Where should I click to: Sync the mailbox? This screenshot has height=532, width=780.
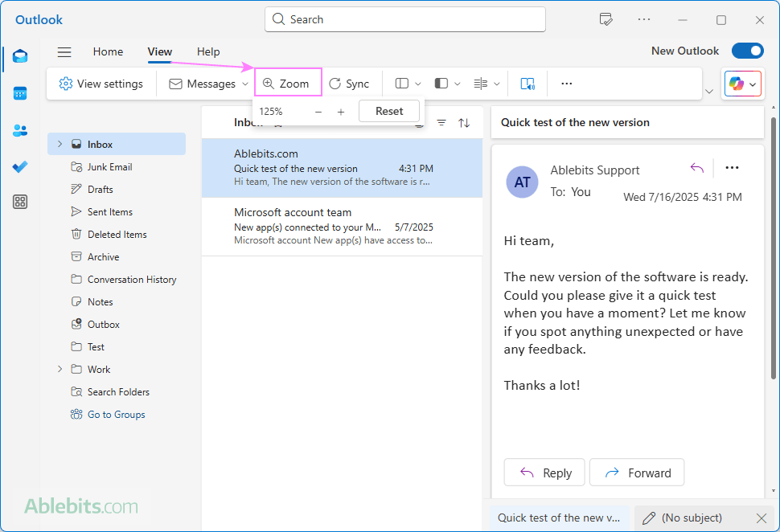click(349, 84)
